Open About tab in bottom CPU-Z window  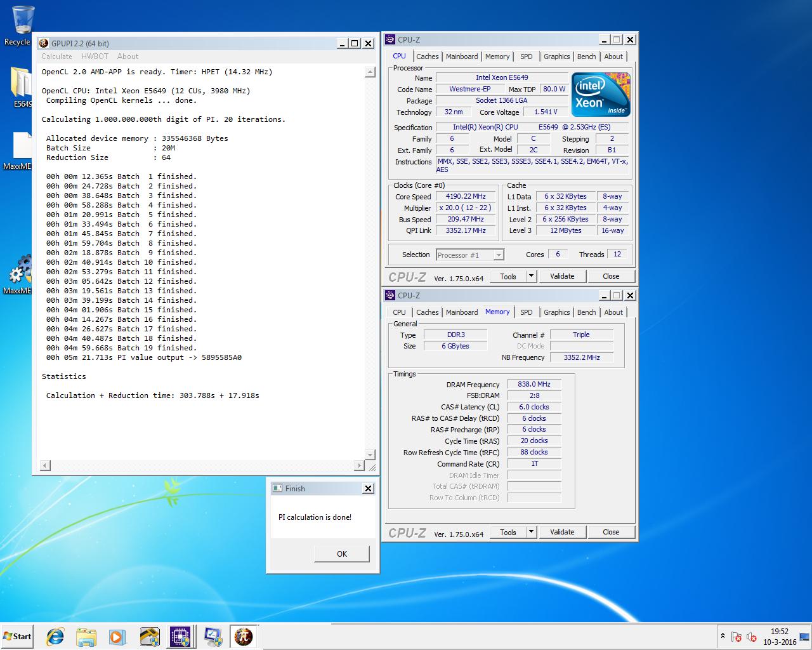[613, 312]
